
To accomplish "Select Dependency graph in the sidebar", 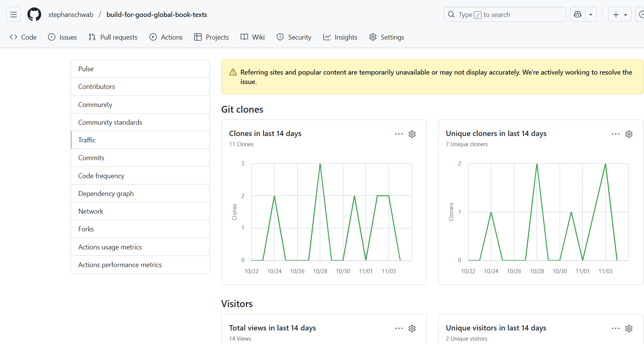I will click(x=106, y=194).
